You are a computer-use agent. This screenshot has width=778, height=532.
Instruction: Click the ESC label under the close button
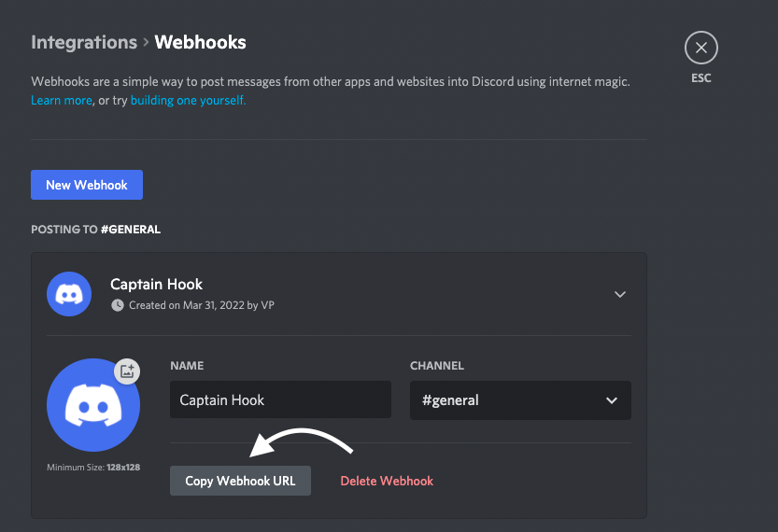point(701,77)
